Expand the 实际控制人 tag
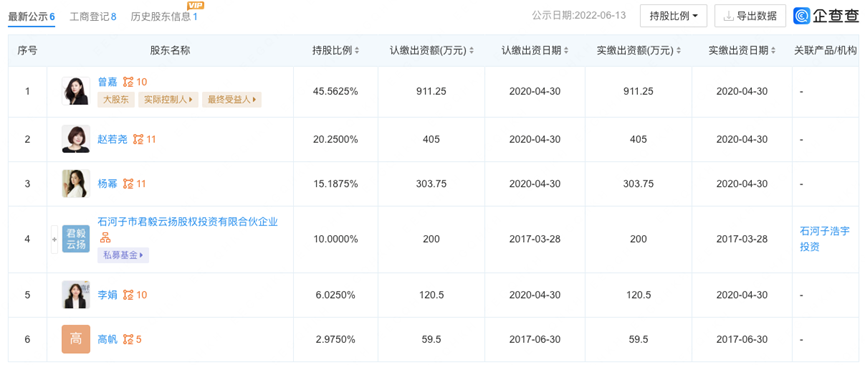 (x=168, y=100)
